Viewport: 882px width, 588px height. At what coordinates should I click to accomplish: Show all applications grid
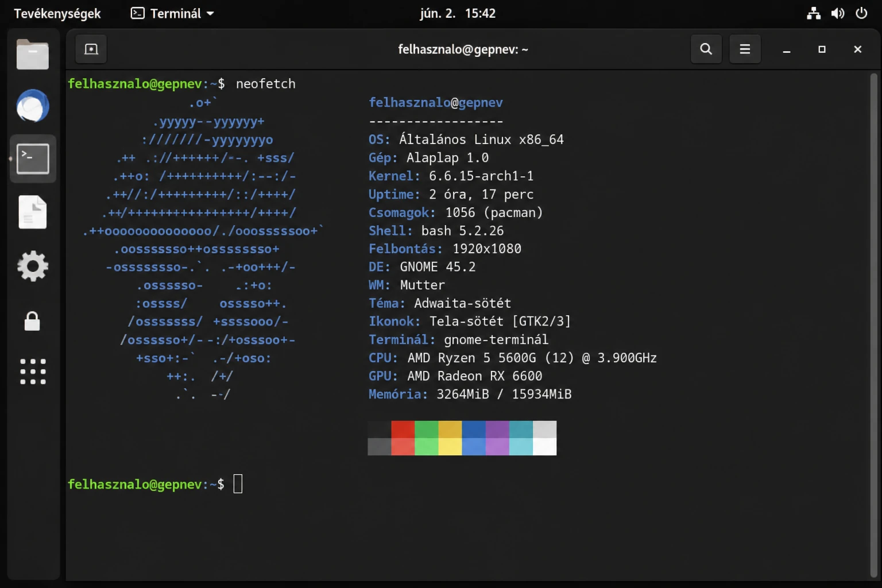click(x=33, y=372)
